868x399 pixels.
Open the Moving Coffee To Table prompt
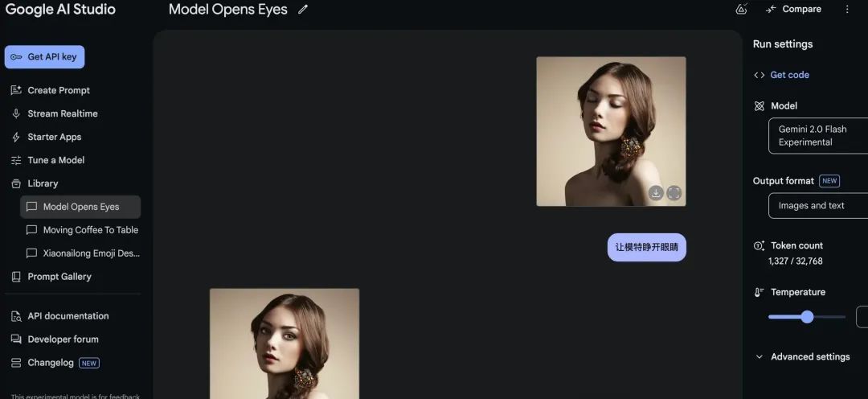point(90,230)
